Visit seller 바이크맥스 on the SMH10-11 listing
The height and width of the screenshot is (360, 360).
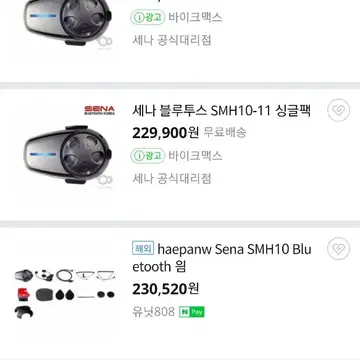[x=195, y=156]
